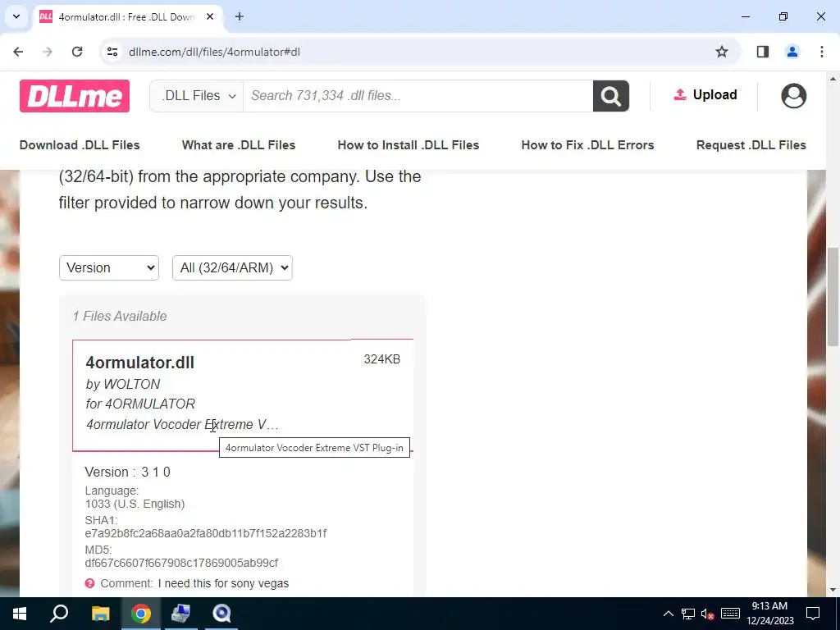Click the muted volume tray icon

(708, 614)
